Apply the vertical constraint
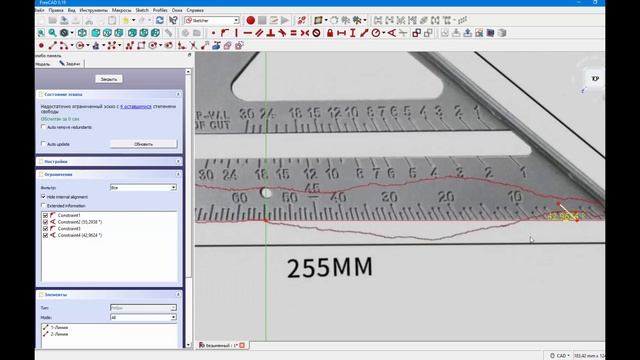640x360 pixels. click(x=236, y=33)
